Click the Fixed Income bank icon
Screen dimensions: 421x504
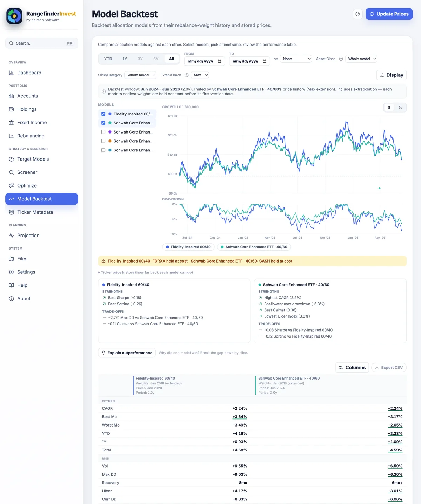tap(11, 123)
